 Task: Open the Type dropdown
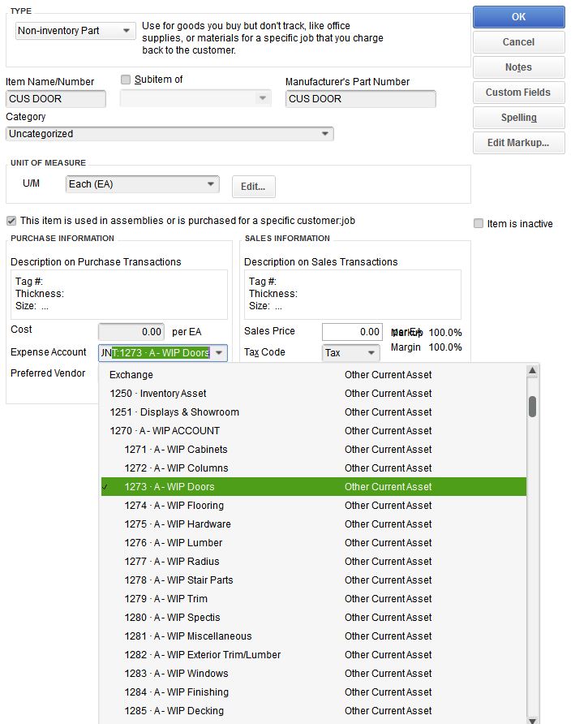tap(126, 31)
